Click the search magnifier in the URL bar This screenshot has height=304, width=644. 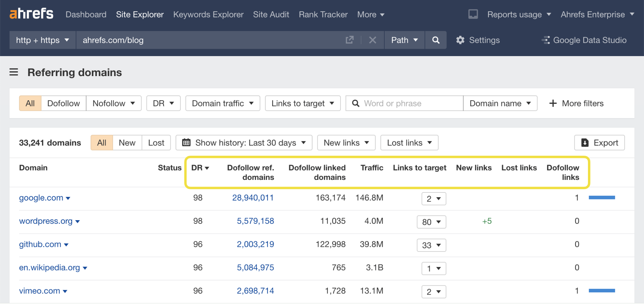coord(436,40)
